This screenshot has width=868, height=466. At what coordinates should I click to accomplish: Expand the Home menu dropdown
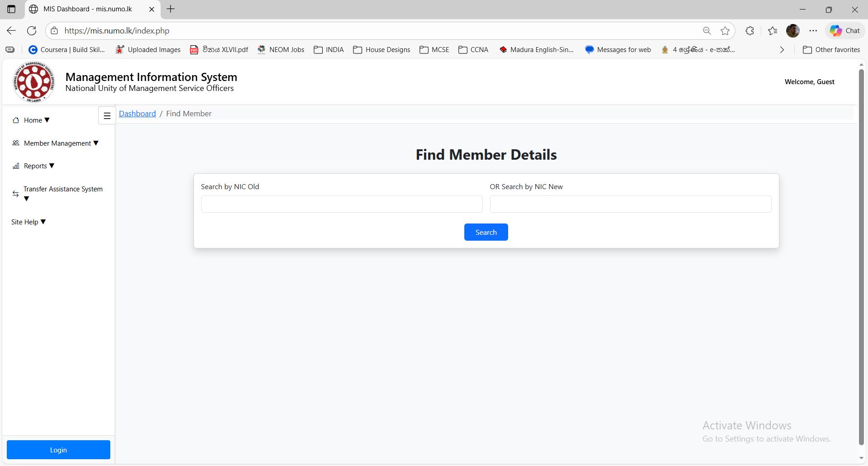46,119
